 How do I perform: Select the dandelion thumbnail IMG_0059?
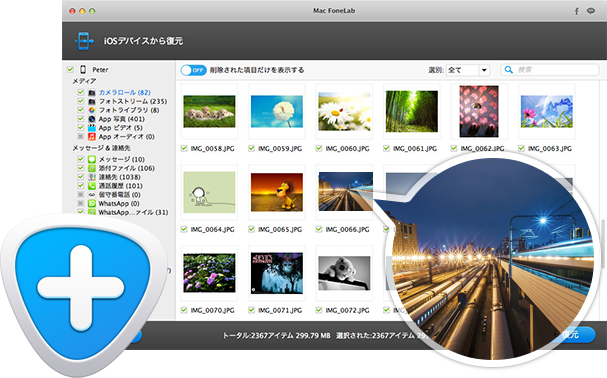point(277,112)
